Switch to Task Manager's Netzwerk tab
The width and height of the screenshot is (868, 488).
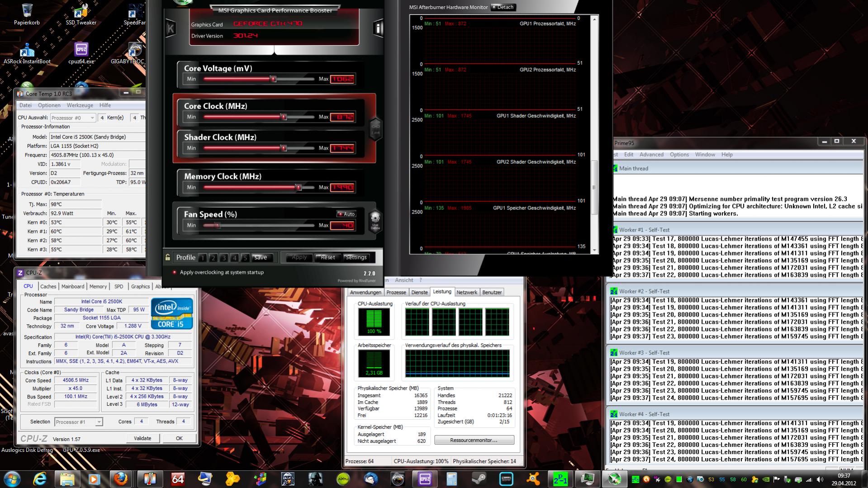pyautogui.click(x=467, y=293)
